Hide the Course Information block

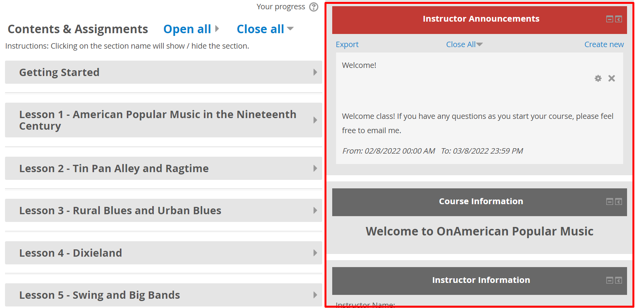pos(609,201)
